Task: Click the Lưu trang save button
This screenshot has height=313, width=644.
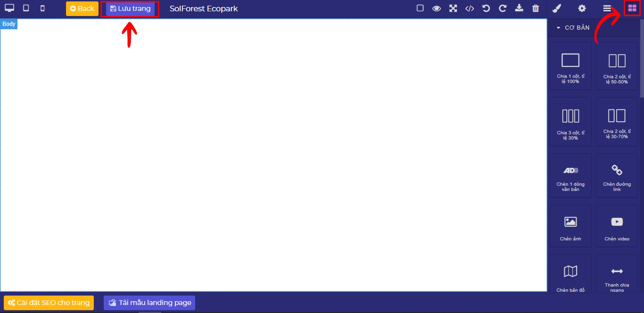Action: 130,9
